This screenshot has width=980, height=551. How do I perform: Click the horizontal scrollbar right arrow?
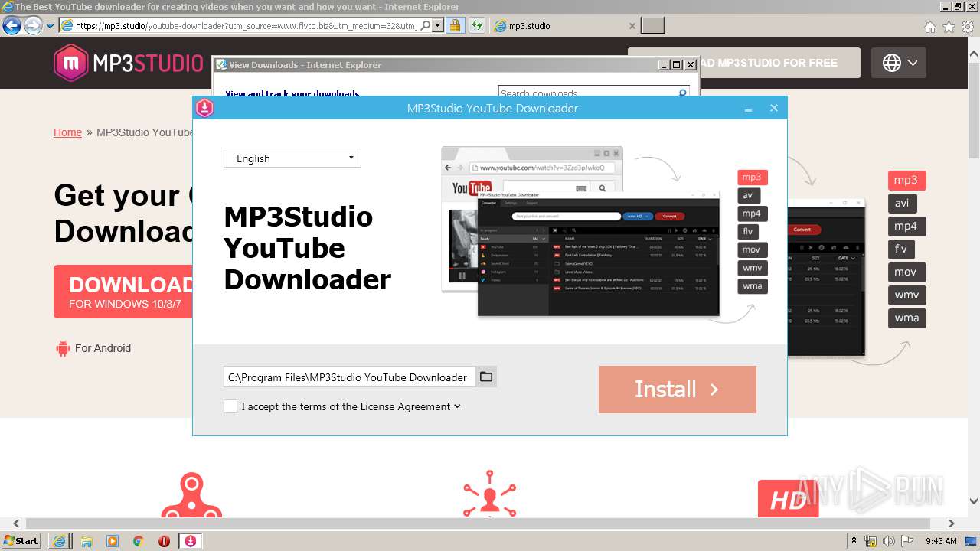click(x=952, y=523)
